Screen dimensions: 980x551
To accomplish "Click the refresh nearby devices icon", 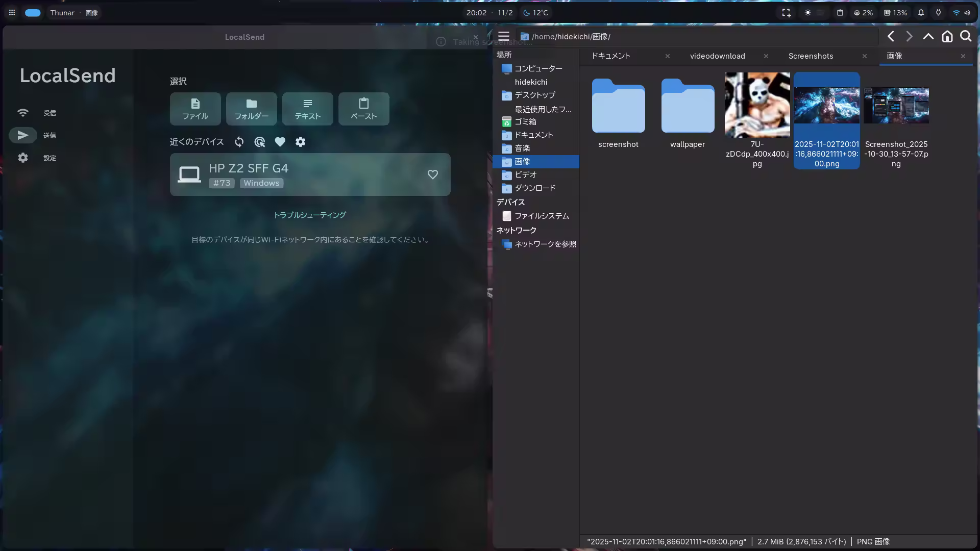I will click(239, 142).
